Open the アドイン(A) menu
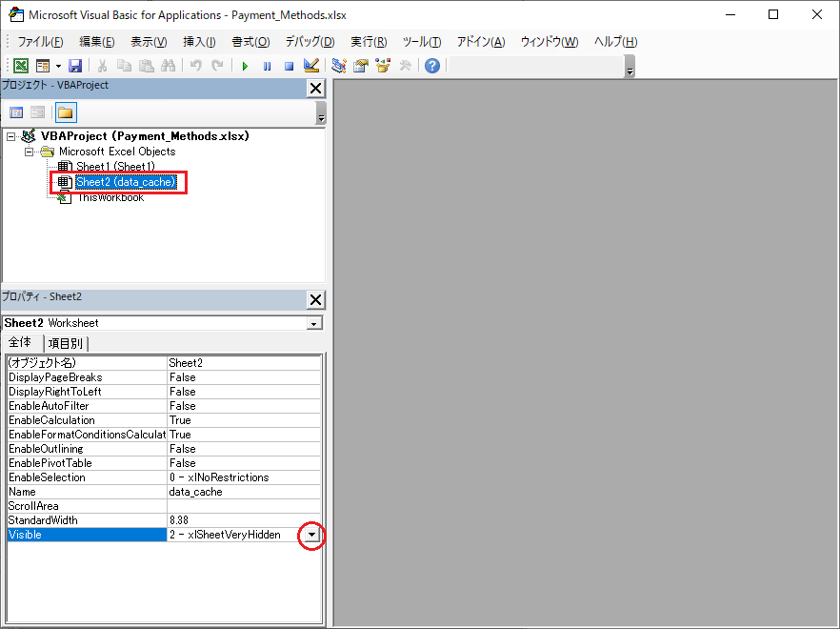Screen dimensions: 840x629 (481, 42)
